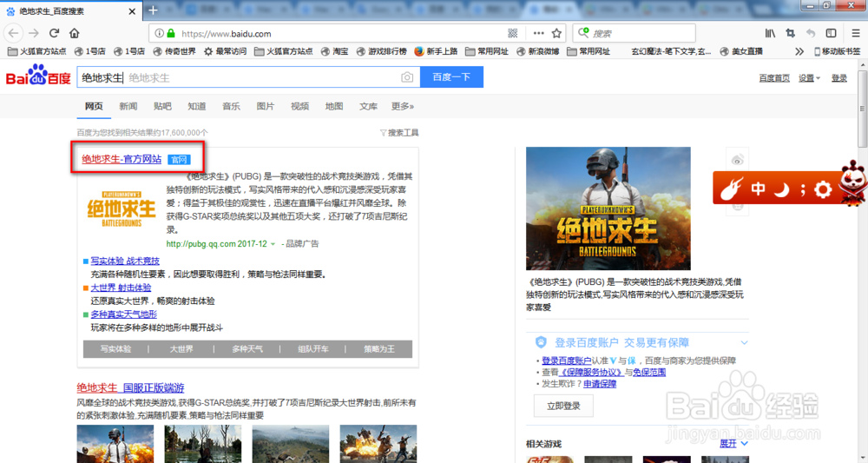This screenshot has height=463, width=868.
Task: Go to 百度首页 link
Action: [x=774, y=78]
